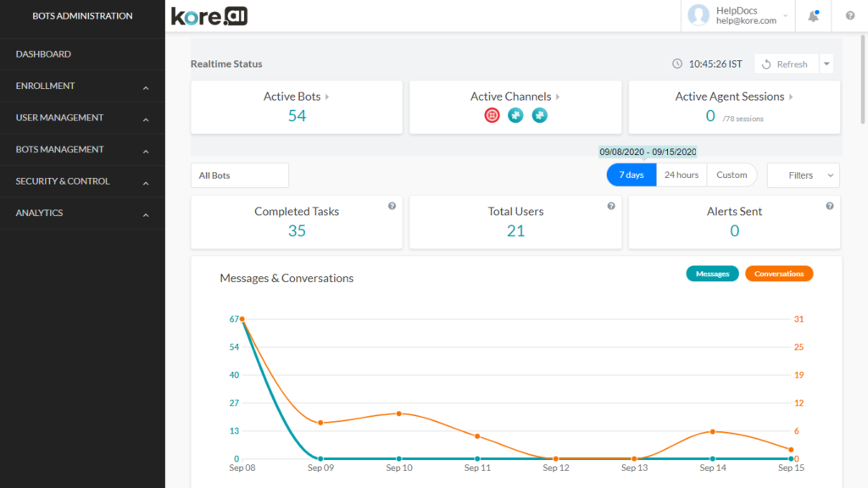Open the Completed Tasks tooltip icon
The height and width of the screenshot is (488, 868).
[x=392, y=205]
